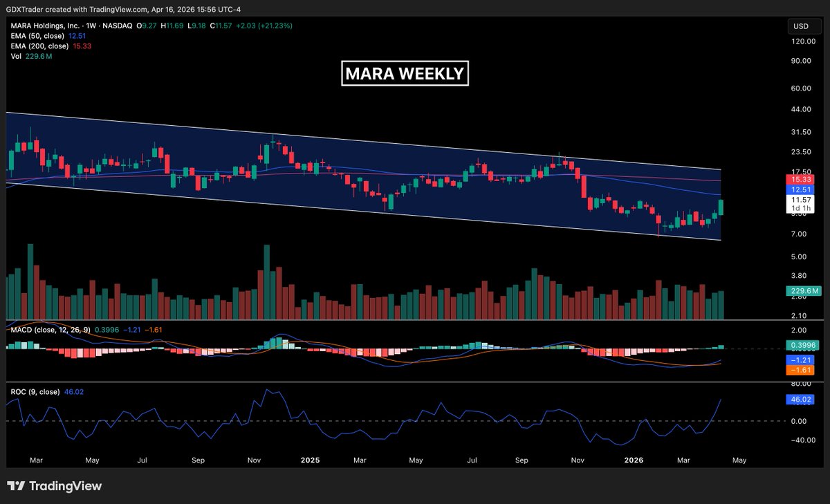
Task: Click the blue 12.51 price axis label
Action: (x=800, y=189)
